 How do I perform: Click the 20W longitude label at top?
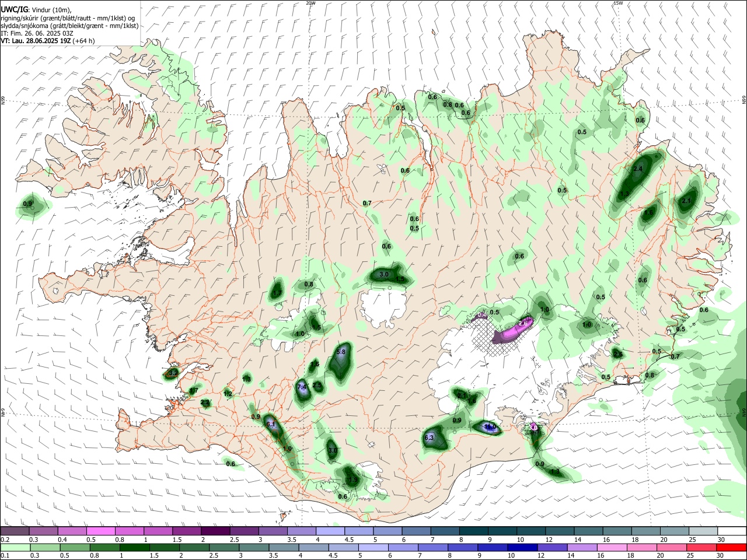[x=310, y=3]
